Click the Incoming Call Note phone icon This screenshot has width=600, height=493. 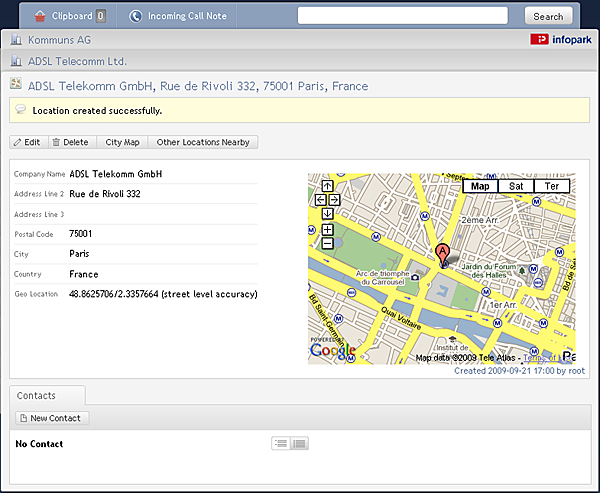coord(135,16)
